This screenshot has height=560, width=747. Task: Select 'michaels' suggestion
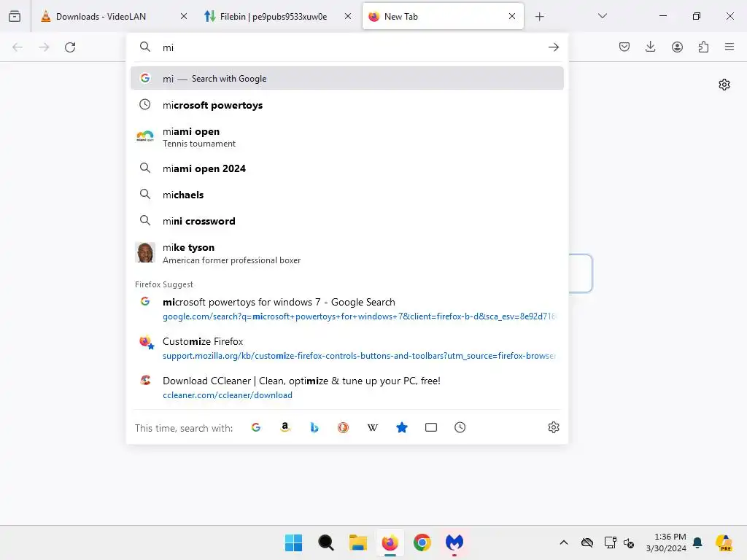coord(347,194)
